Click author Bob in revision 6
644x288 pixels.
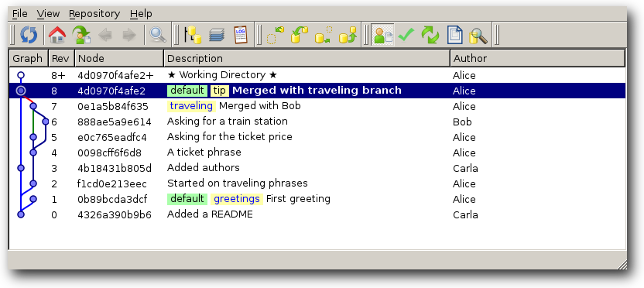click(x=462, y=122)
